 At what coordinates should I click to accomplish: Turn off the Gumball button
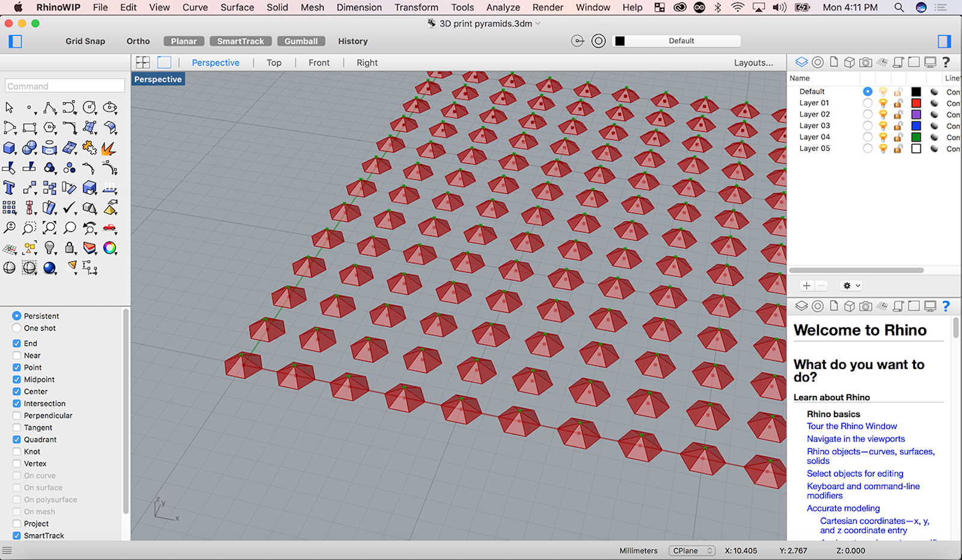(x=301, y=41)
